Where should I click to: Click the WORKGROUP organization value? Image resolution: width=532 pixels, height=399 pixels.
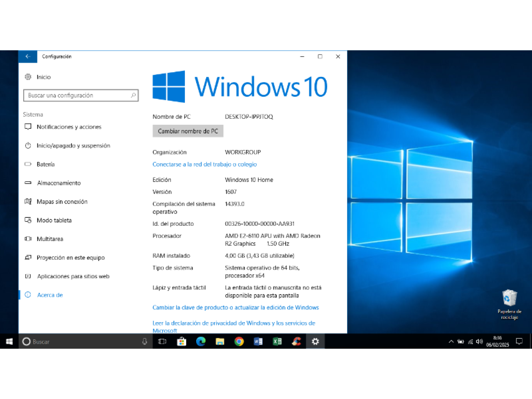click(243, 152)
